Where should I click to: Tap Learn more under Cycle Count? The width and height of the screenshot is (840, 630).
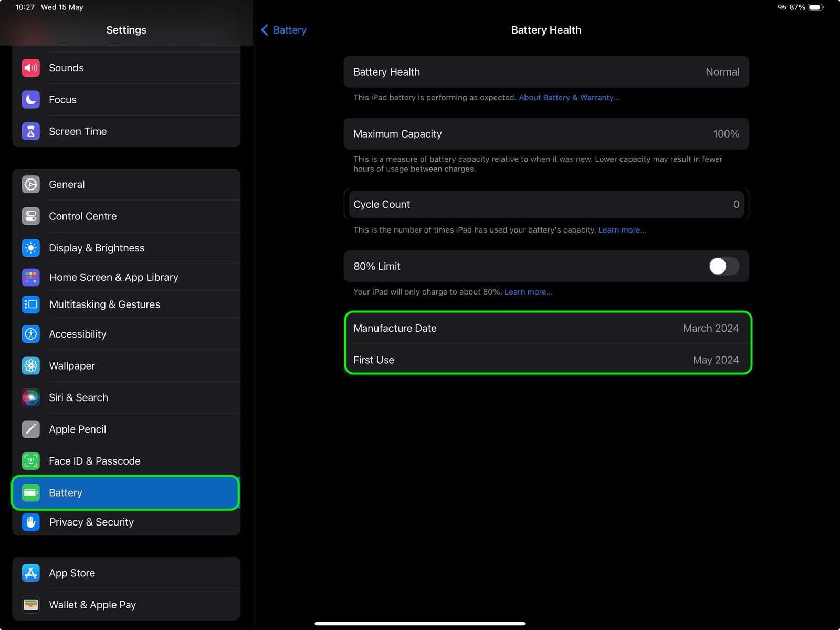click(622, 229)
